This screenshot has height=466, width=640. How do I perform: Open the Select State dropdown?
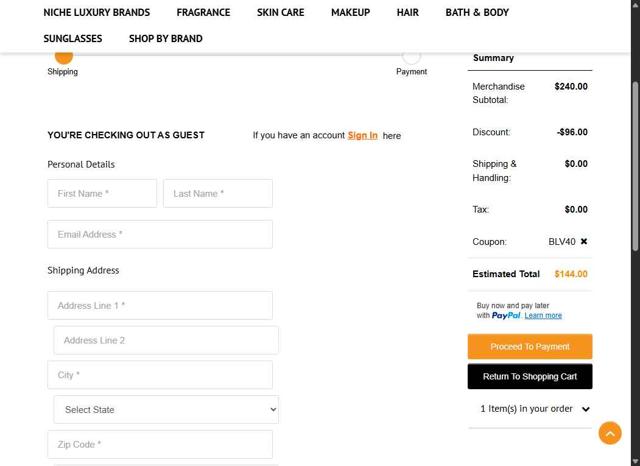pyautogui.click(x=166, y=409)
